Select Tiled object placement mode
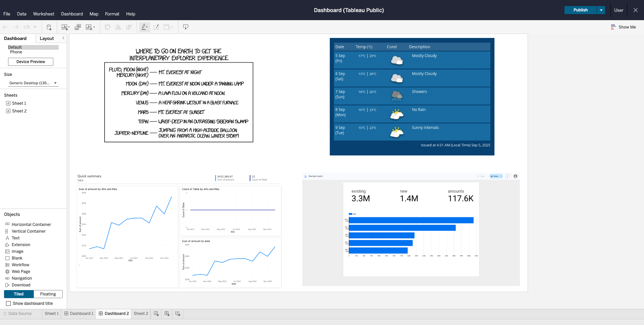The image size is (644, 325). [19, 294]
